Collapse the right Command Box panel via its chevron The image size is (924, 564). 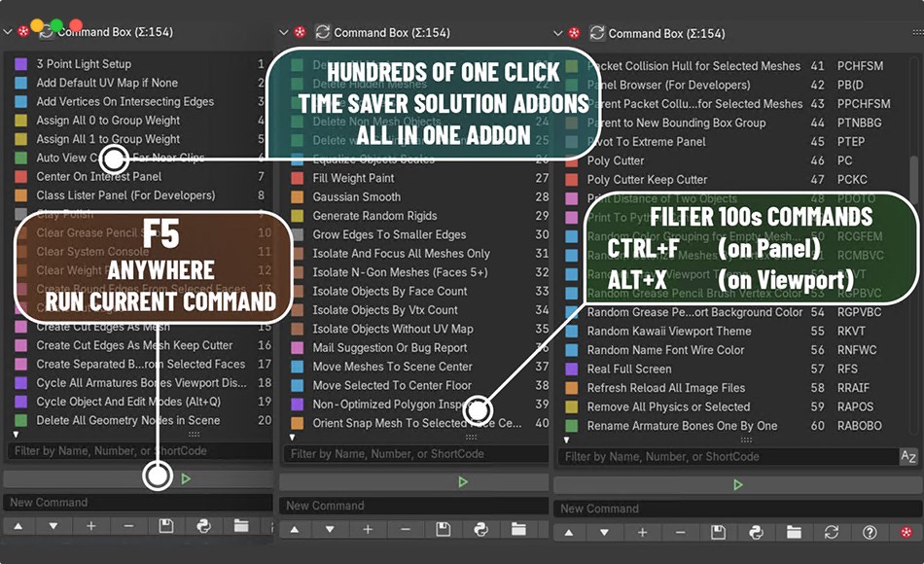(x=559, y=32)
